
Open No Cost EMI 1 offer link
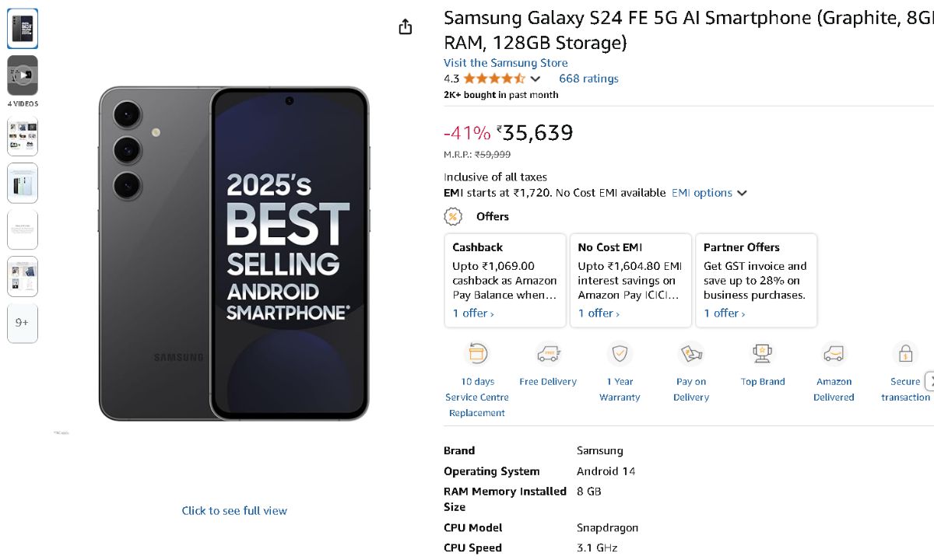click(x=599, y=313)
